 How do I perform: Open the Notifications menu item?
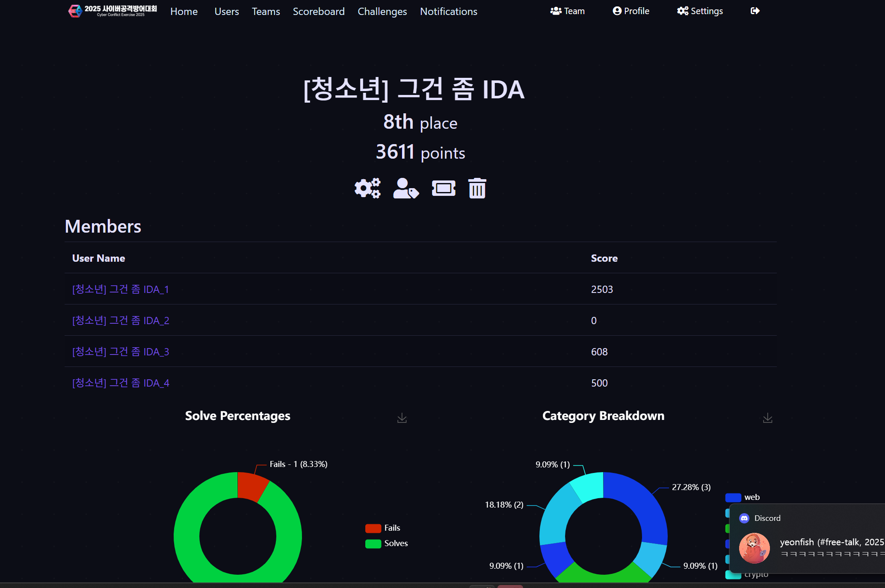tap(448, 12)
